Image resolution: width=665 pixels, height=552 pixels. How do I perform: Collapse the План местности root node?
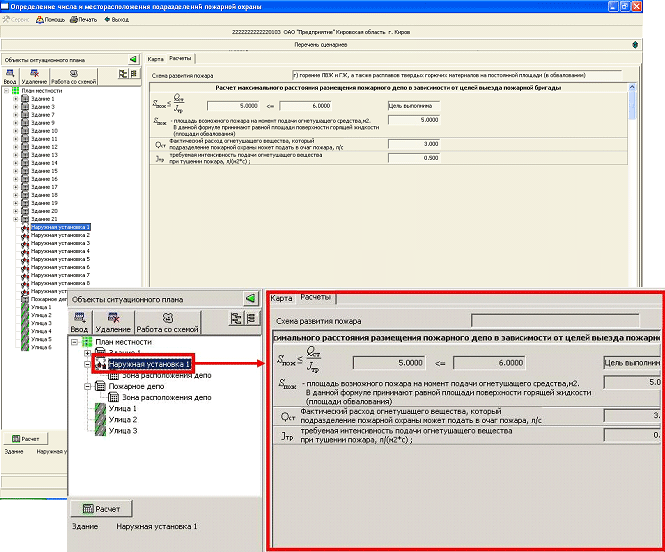pyautogui.click(x=6, y=90)
